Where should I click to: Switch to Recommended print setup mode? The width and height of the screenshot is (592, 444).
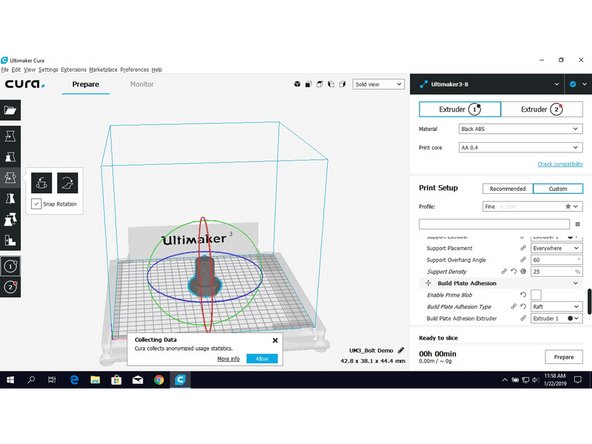point(507,188)
